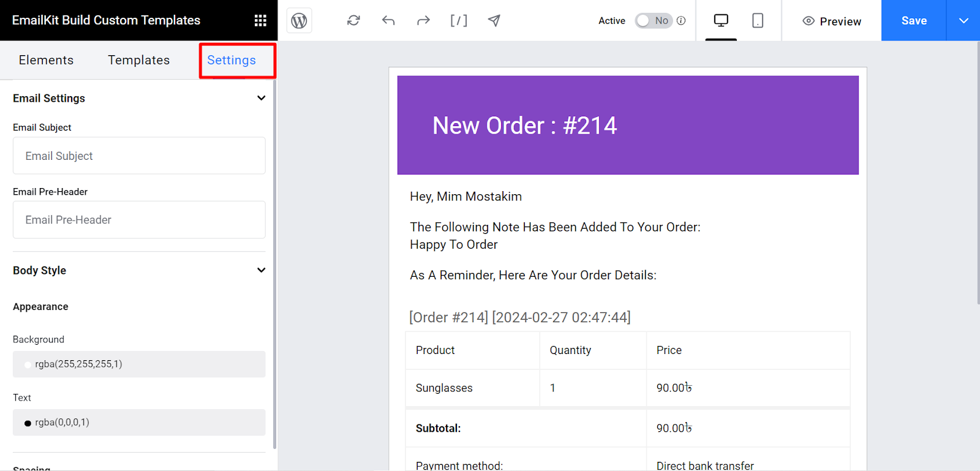Click the 'Happy To Order' note text
Image resolution: width=980 pixels, height=471 pixels.
tap(454, 244)
